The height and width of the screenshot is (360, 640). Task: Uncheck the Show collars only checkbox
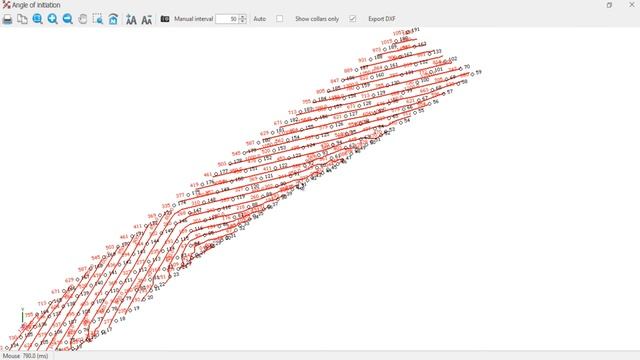[x=353, y=19]
